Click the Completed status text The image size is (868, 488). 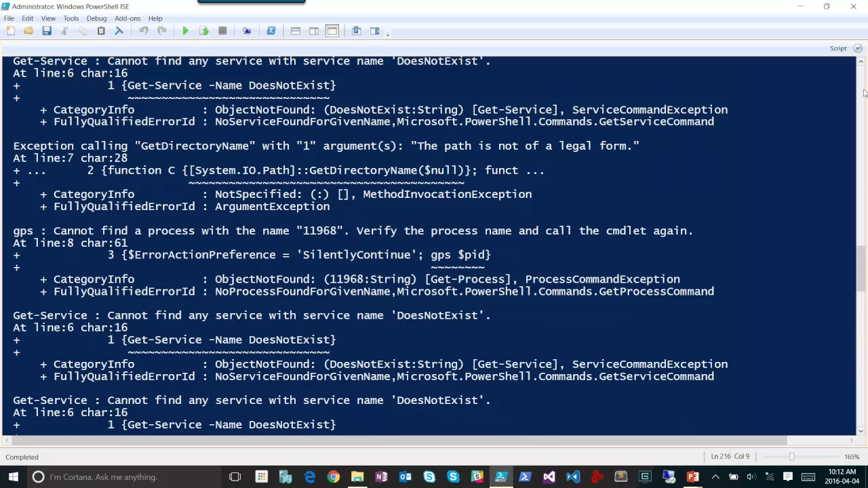tap(22, 457)
